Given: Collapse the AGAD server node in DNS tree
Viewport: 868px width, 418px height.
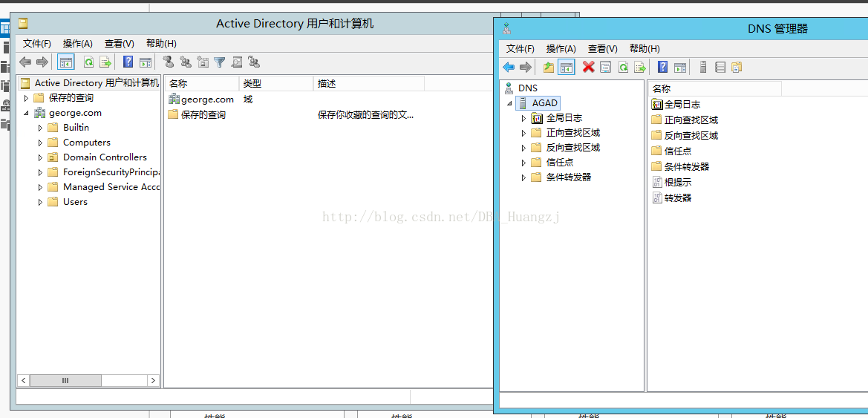Looking at the screenshot, I should tap(509, 103).
